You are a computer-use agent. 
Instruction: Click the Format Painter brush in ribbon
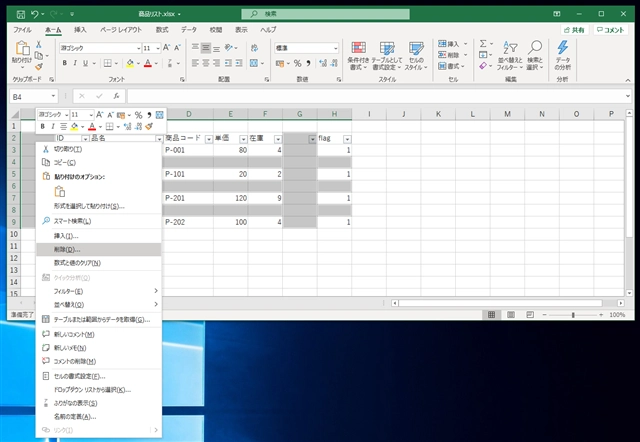pos(39,67)
